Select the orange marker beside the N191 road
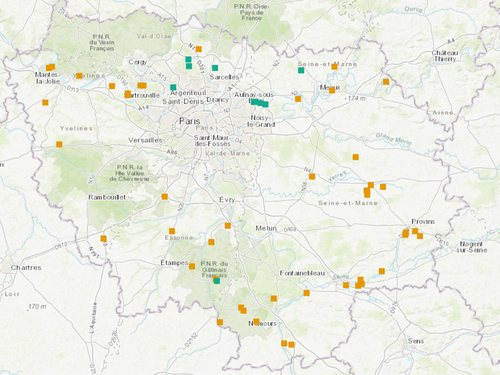The image size is (500, 375). [x=104, y=238]
